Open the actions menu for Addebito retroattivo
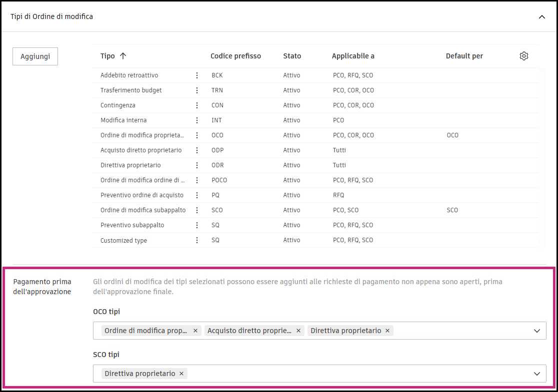This screenshot has height=392, width=558. 197,75
